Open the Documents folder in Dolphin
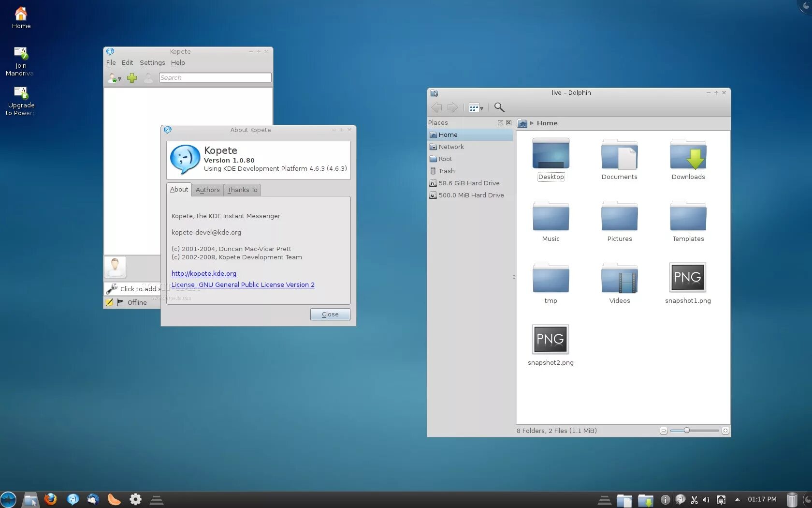Image resolution: width=812 pixels, height=508 pixels. [x=620, y=159]
